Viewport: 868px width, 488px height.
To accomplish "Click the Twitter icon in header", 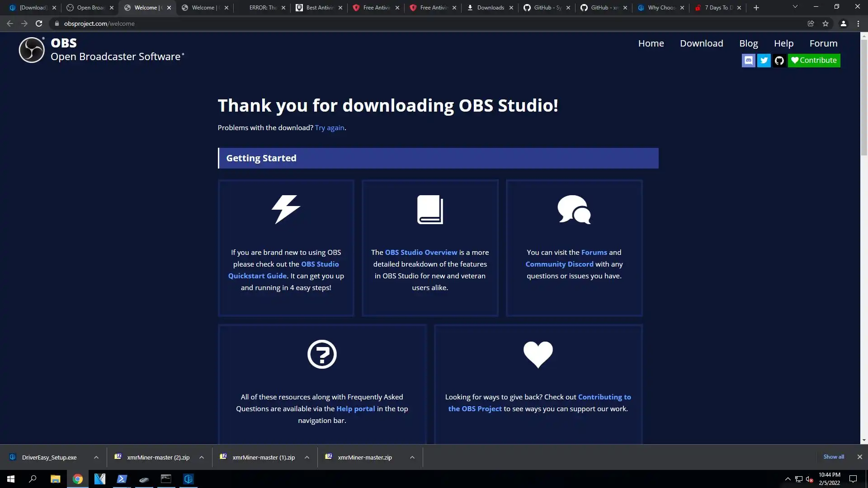I will [x=764, y=60].
